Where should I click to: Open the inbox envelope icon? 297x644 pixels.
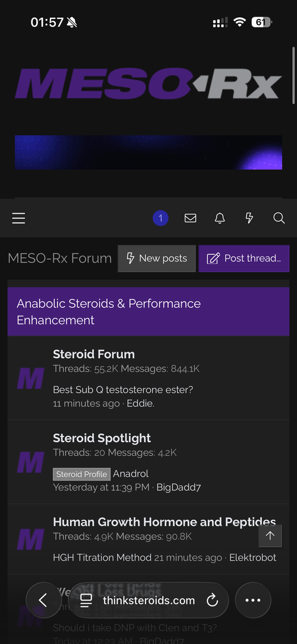pos(190,218)
